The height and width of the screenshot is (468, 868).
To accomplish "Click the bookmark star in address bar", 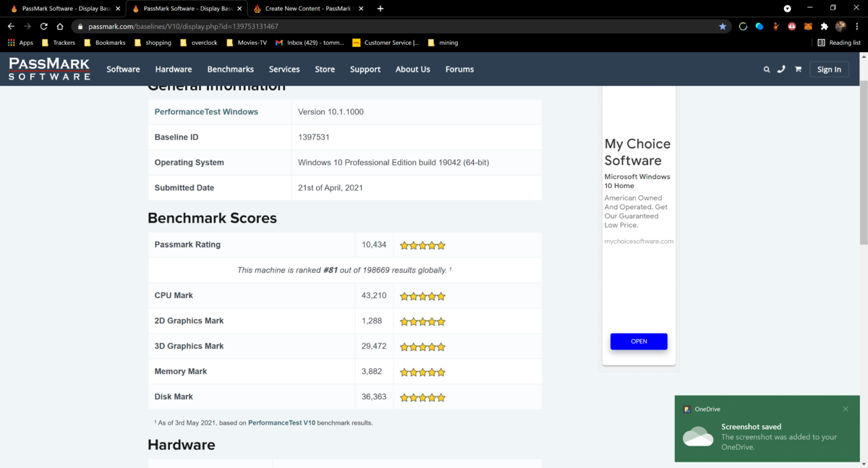I will tap(723, 26).
